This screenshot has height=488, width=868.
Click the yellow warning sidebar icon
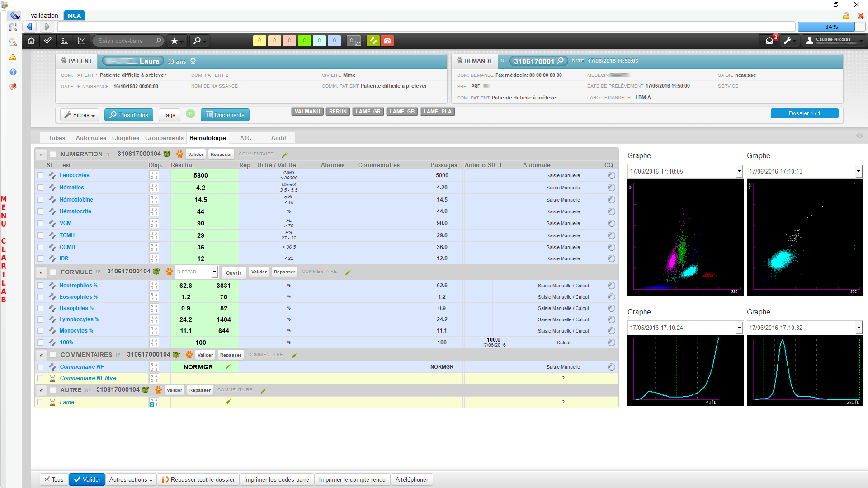(13, 57)
